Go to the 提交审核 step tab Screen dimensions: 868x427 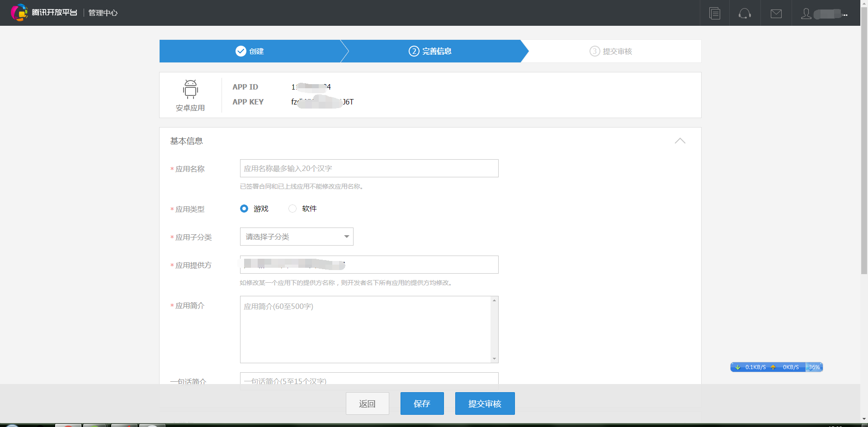click(x=611, y=51)
